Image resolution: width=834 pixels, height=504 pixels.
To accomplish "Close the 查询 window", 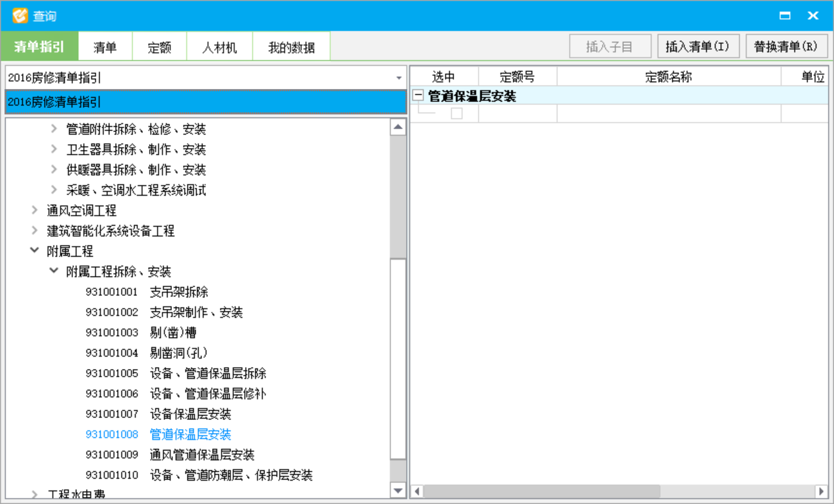I will [x=813, y=16].
